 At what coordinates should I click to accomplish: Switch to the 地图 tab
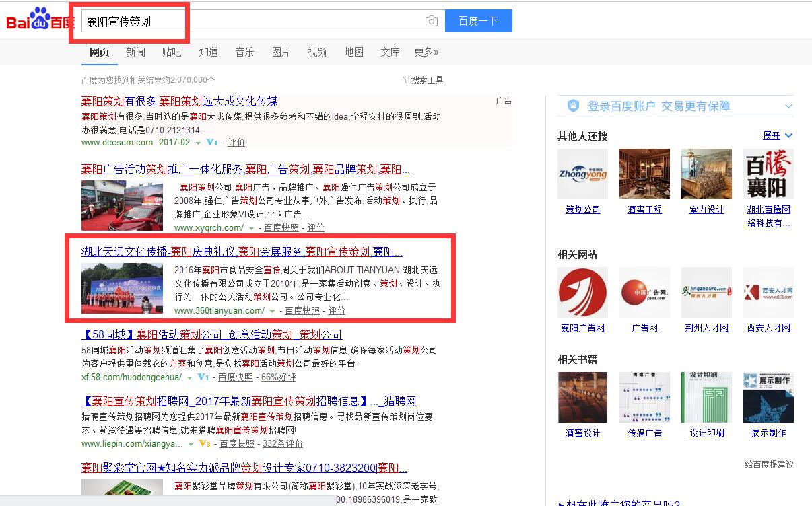tap(353, 52)
